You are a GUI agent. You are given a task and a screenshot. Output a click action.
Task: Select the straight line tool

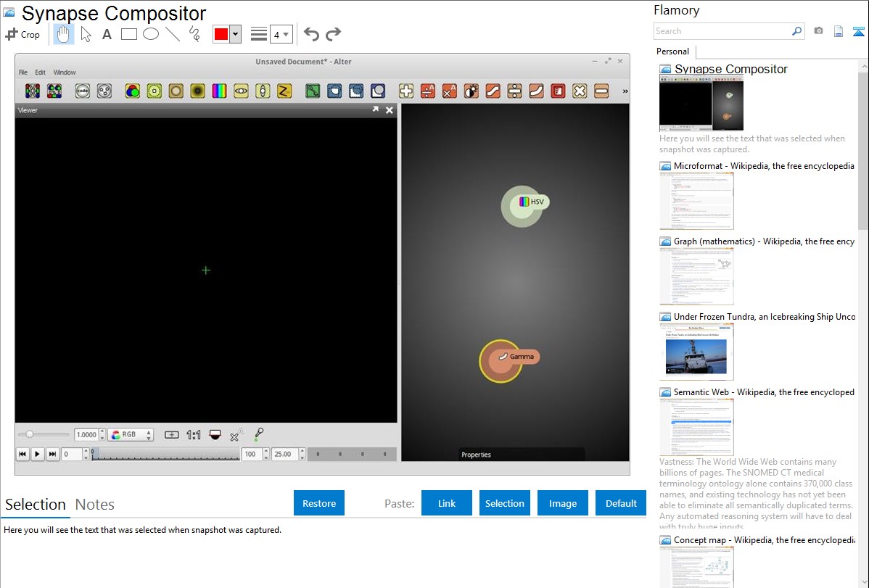tap(173, 34)
